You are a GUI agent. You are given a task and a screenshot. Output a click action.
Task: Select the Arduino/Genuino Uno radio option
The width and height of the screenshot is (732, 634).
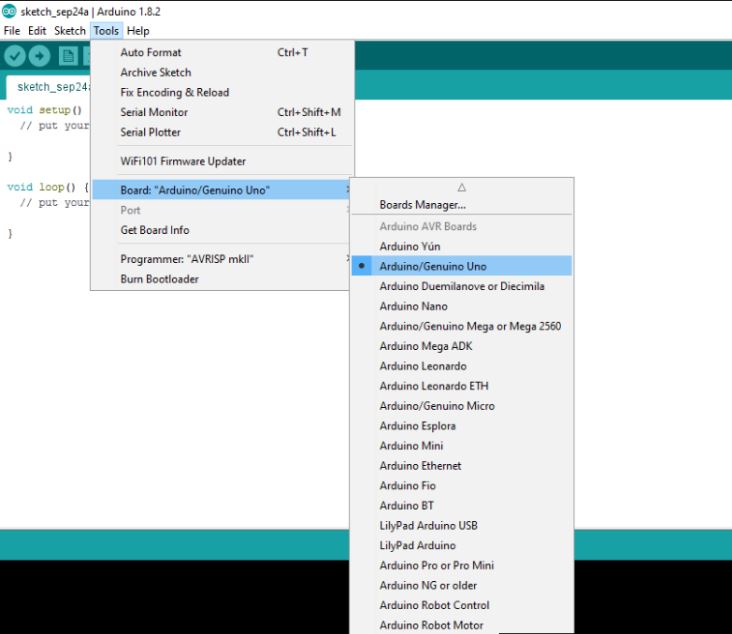[461, 266]
